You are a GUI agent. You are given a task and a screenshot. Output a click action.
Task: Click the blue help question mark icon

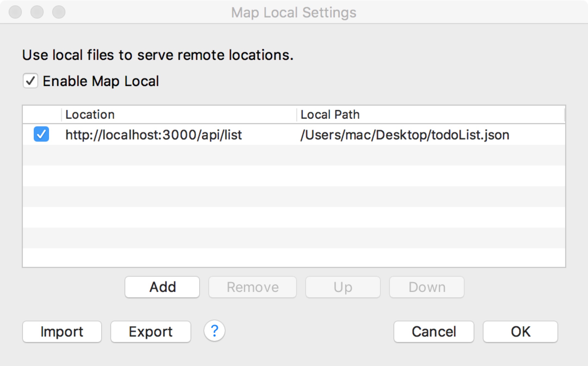click(x=214, y=331)
